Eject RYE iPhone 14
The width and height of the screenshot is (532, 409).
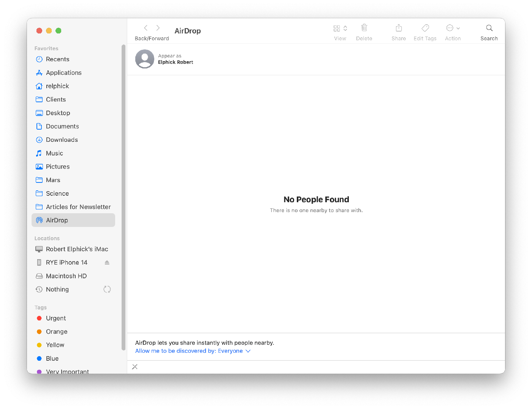coord(107,263)
